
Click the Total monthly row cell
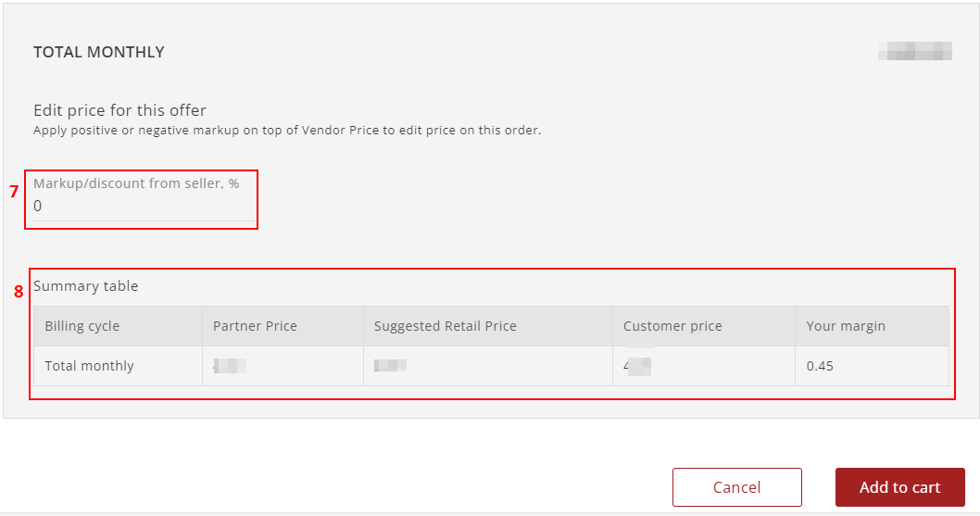(119, 366)
